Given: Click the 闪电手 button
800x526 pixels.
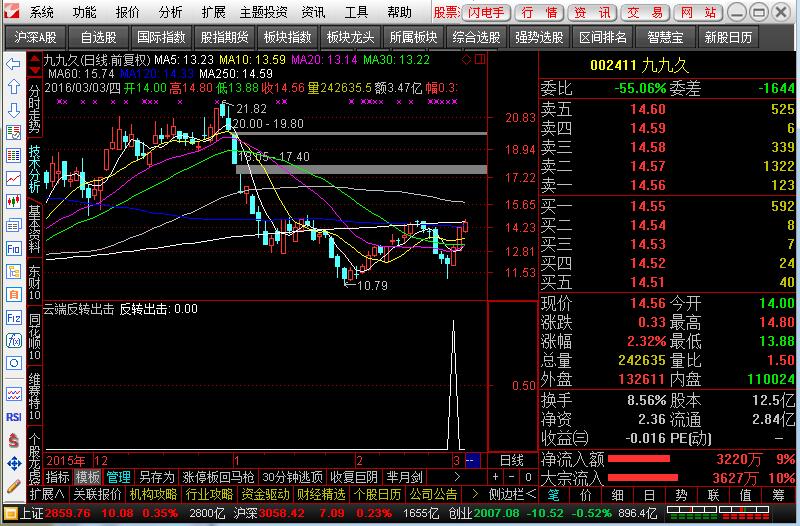Looking at the screenshot, I should click(486, 12).
